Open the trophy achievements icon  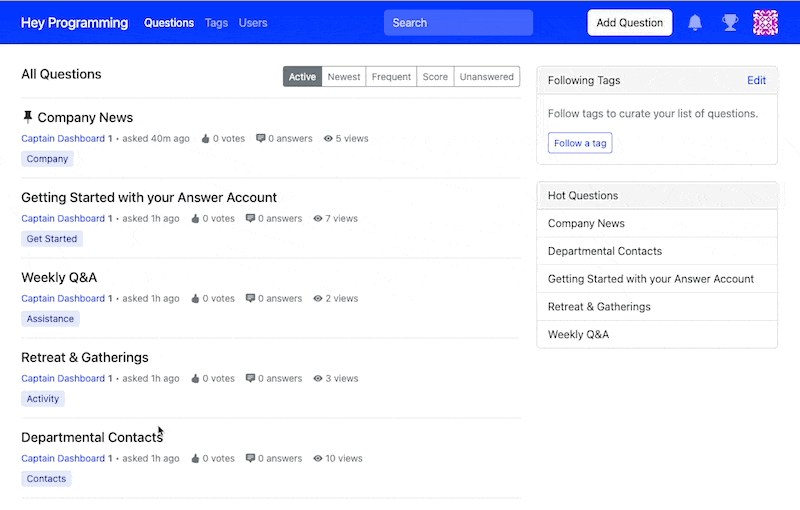(x=730, y=23)
